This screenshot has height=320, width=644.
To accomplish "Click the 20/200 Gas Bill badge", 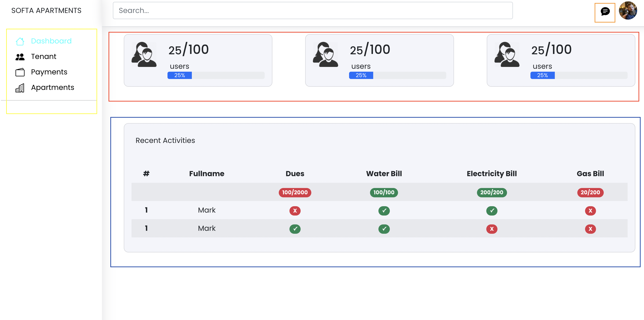I will tap(590, 193).
